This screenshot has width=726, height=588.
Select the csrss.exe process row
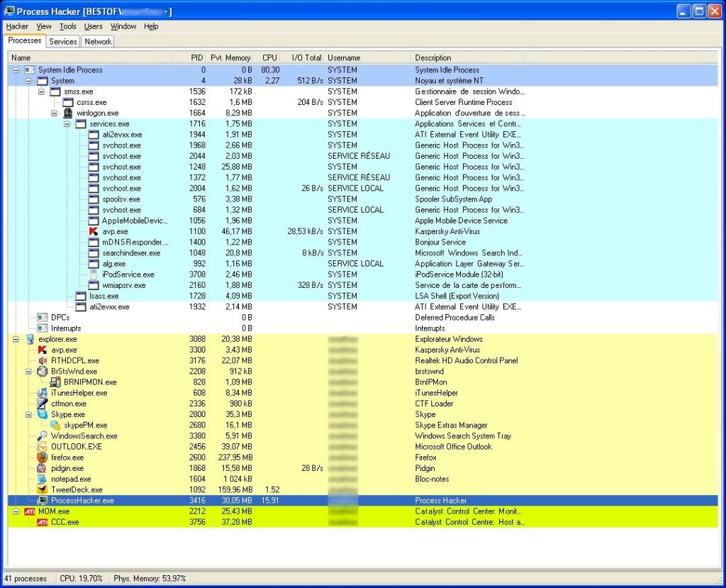click(363, 102)
